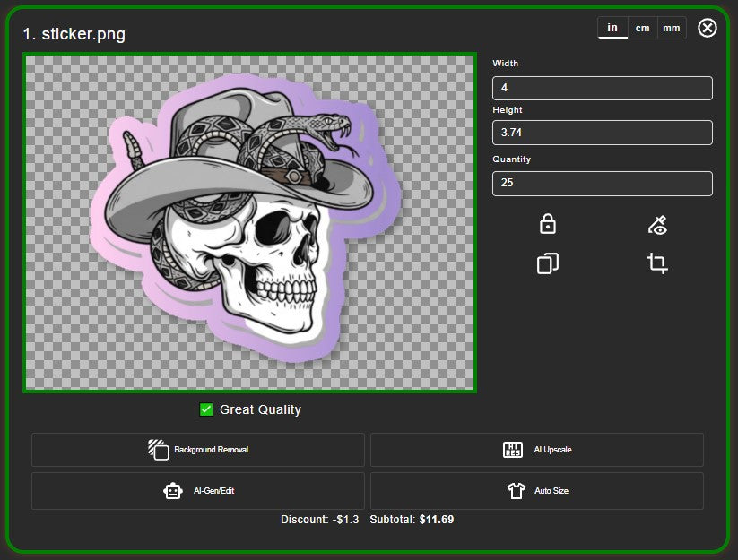This screenshot has width=738, height=560.
Task: Click the aspect ratio lock icon
Action: (x=548, y=224)
